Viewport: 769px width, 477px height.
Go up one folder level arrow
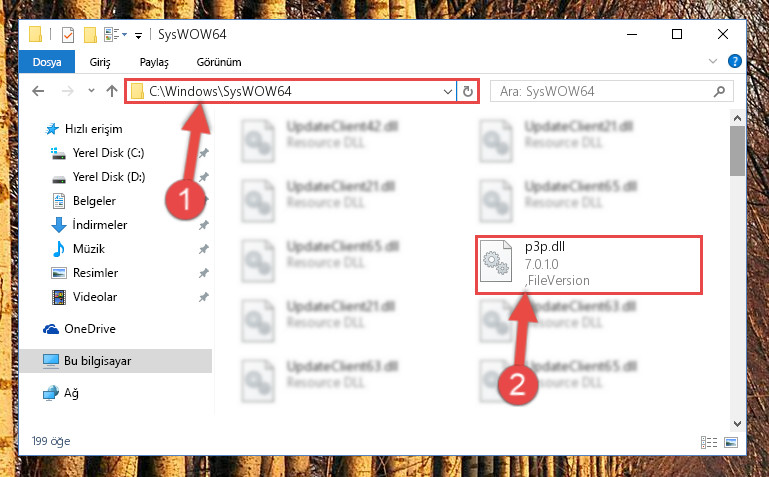[112, 91]
